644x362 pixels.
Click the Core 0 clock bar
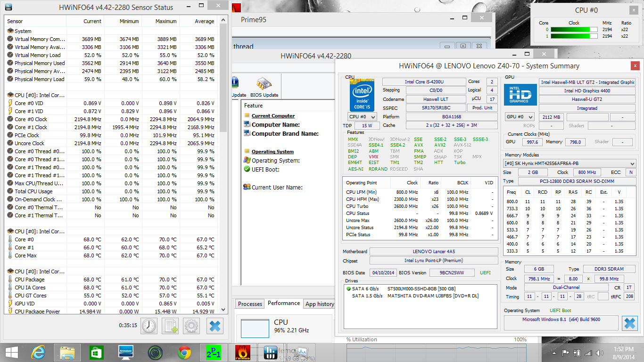point(574,30)
